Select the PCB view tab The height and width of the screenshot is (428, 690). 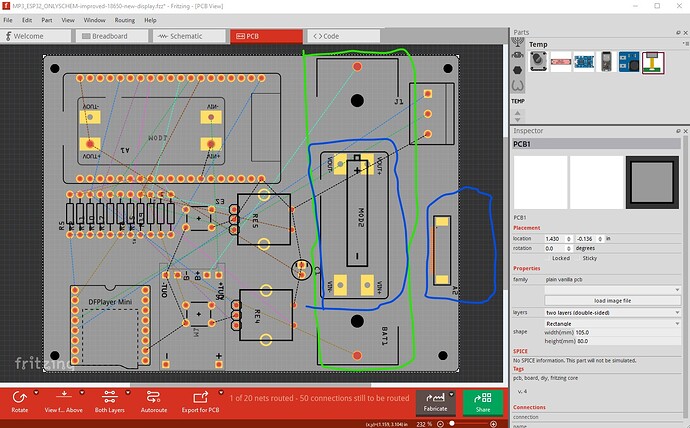[266, 36]
